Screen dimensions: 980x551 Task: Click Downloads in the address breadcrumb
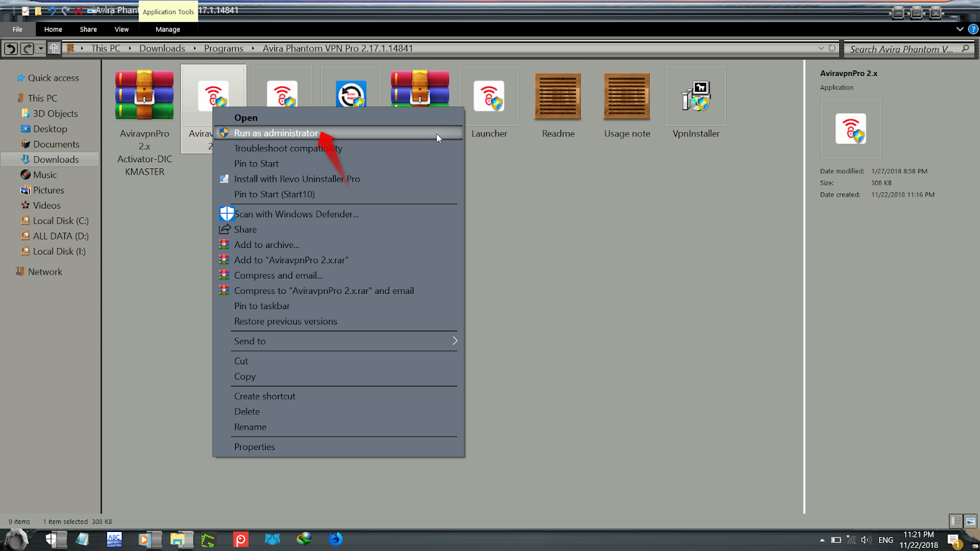pos(162,48)
